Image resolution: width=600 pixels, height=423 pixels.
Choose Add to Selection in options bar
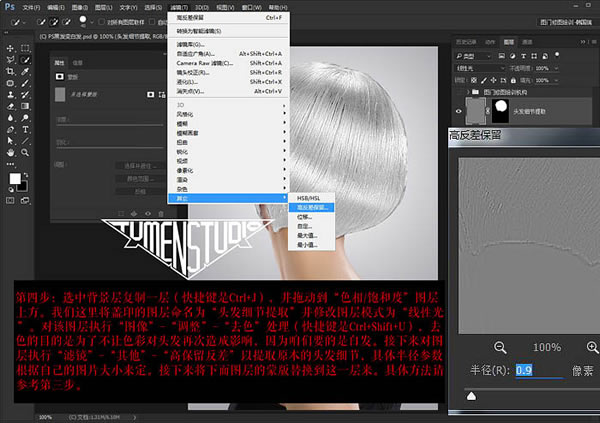(54, 22)
